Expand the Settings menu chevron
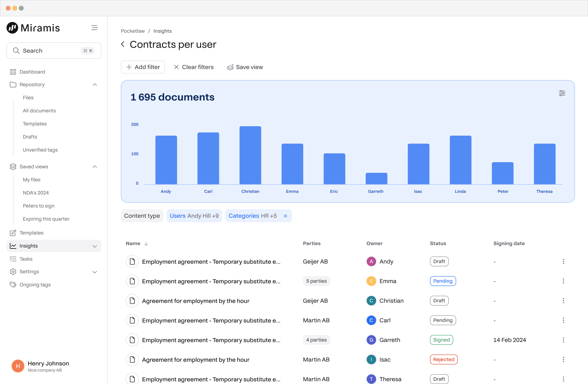The image size is (588, 384). tap(95, 272)
